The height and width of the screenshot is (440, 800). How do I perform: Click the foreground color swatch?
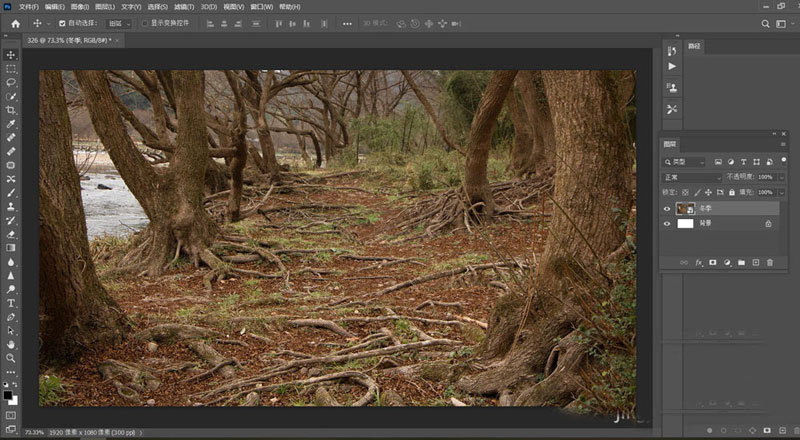[9, 395]
